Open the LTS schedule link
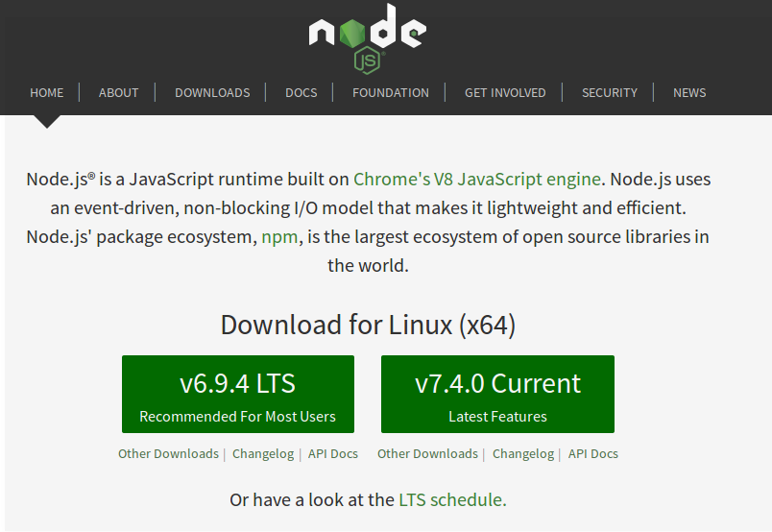The image size is (772, 532). (x=452, y=500)
